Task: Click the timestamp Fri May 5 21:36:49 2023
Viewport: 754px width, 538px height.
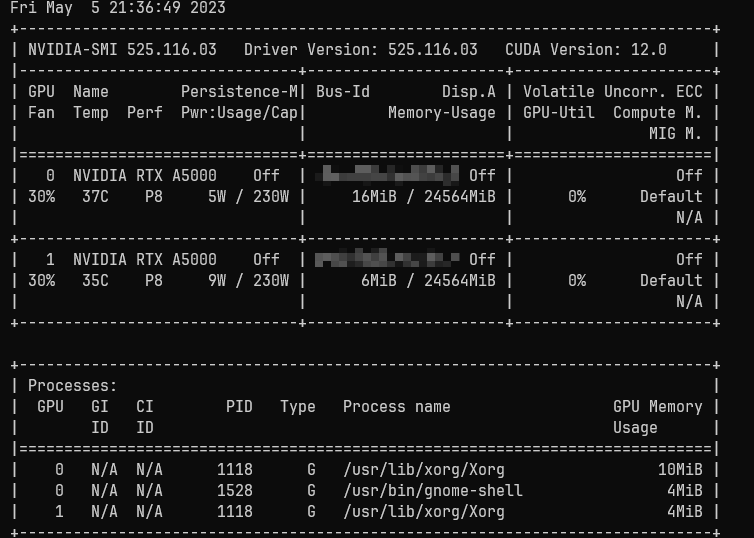Action: click(118, 8)
